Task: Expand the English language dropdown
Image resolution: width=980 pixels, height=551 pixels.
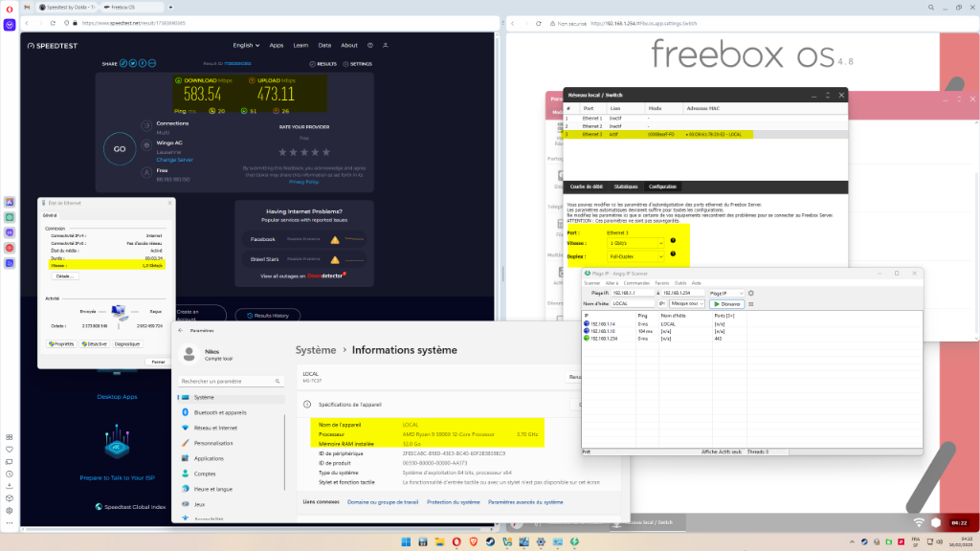Action: tap(246, 45)
